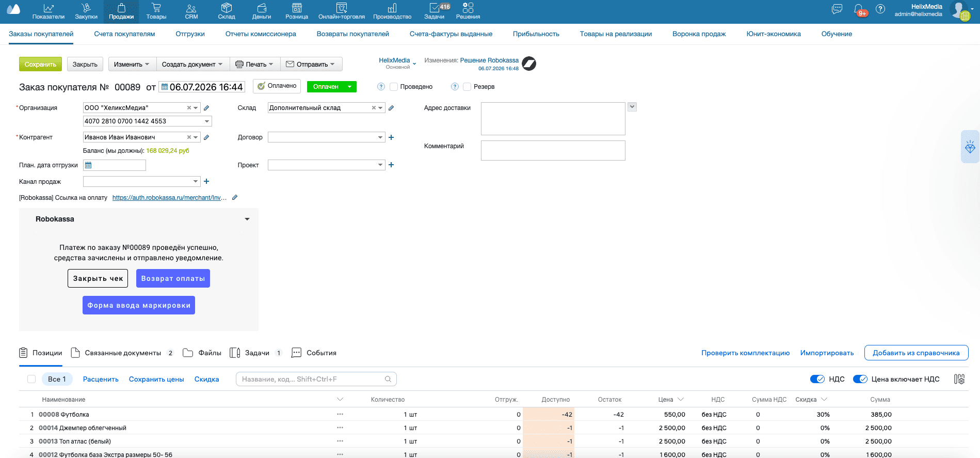Edit warehouse with the pencil icon
This screenshot has height=458, width=980.
pyautogui.click(x=391, y=108)
